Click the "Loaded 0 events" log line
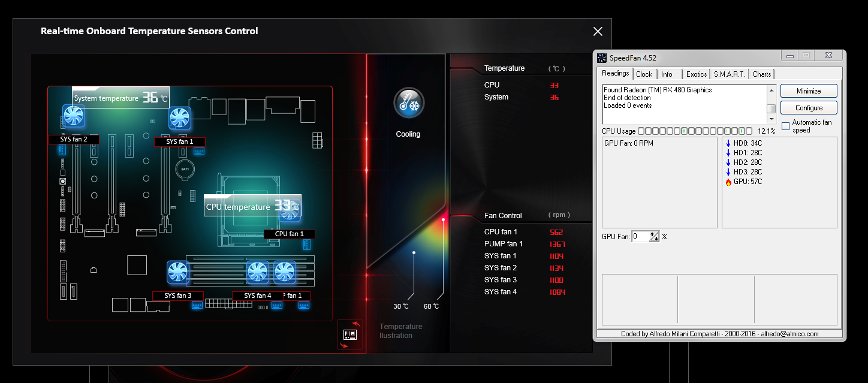Image resolution: width=868 pixels, height=383 pixels. coord(628,105)
